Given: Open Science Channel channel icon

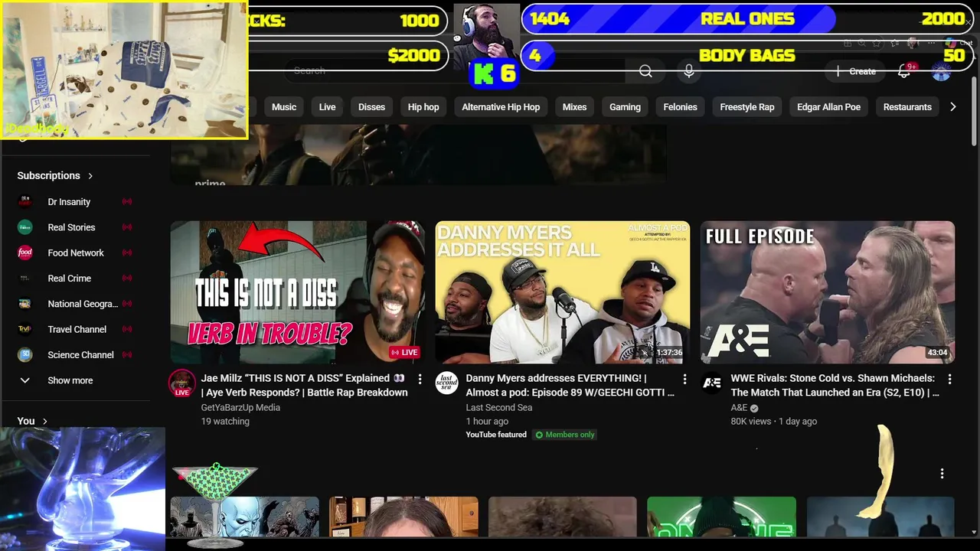Looking at the screenshot, I should point(25,355).
